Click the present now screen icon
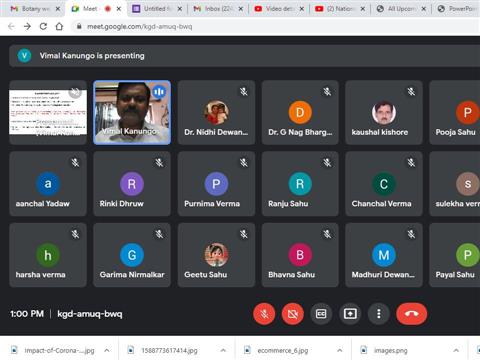The height and width of the screenshot is (360, 480). point(350,314)
